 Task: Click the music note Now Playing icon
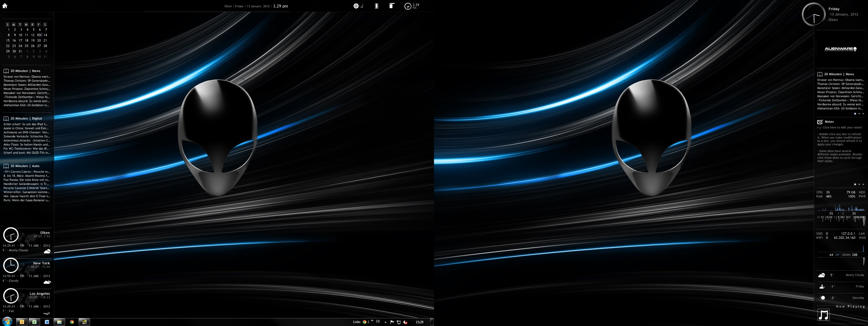tap(824, 315)
